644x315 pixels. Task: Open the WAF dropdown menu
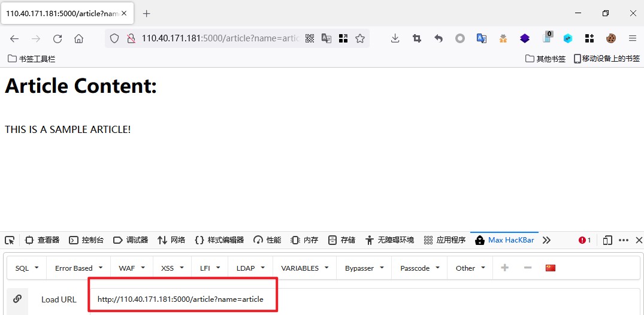click(132, 268)
